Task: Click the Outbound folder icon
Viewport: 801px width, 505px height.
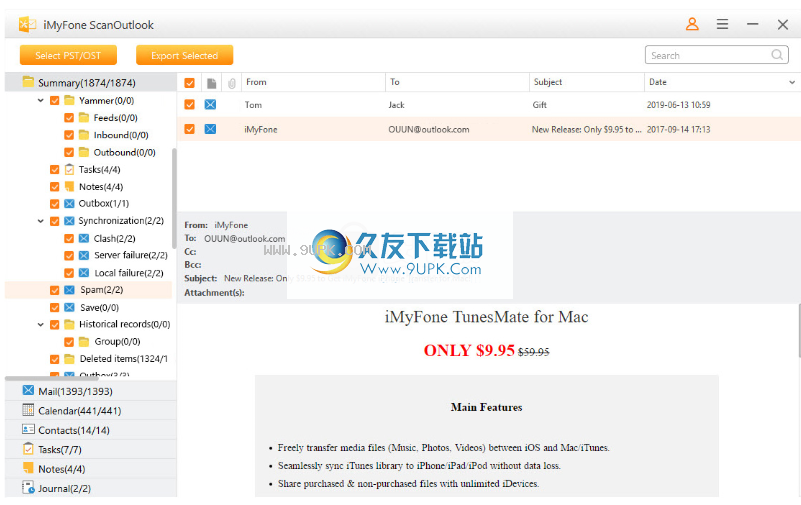Action: click(84, 152)
